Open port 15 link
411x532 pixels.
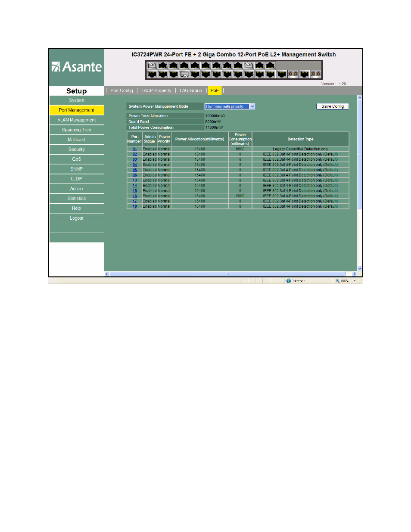coord(135,191)
